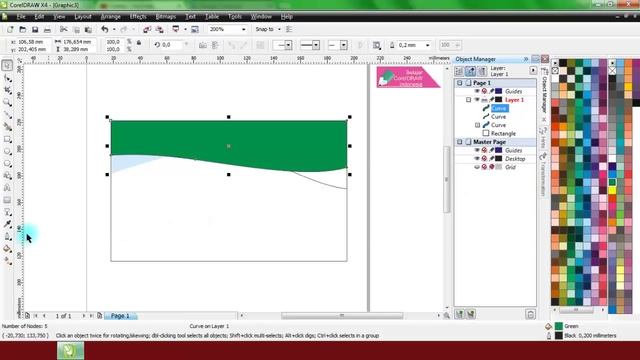Screen dimensions: 640x360
Task: Open the zoom level 200% dropdown
Action: click(244, 29)
